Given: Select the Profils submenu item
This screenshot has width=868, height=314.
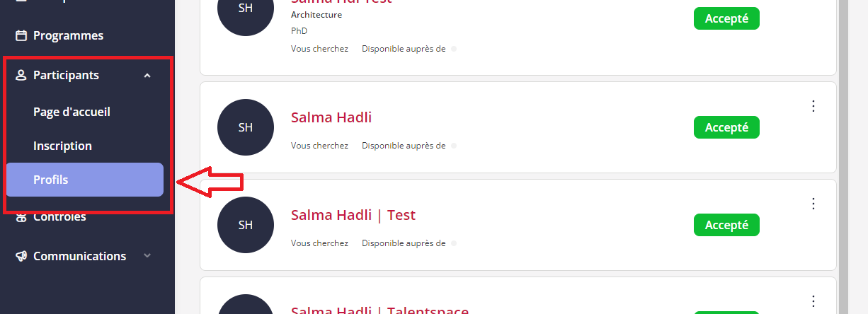Looking at the screenshot, I should click(x=84, y=180).
